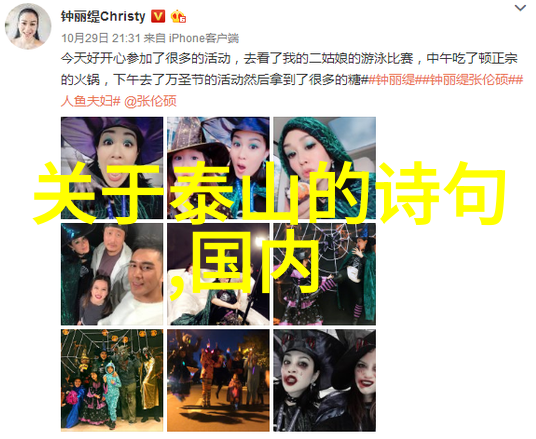Click the orange verified V badge

tap(158, 16)
